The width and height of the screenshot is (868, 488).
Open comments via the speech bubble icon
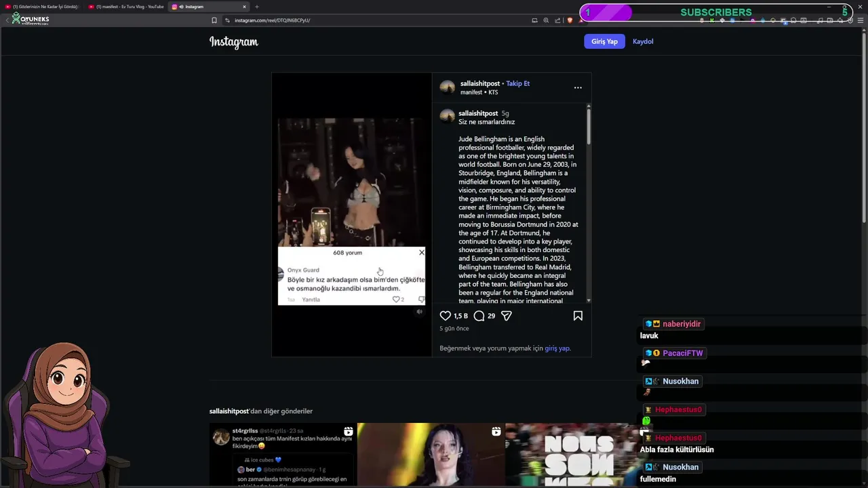(x=479, y=316)
